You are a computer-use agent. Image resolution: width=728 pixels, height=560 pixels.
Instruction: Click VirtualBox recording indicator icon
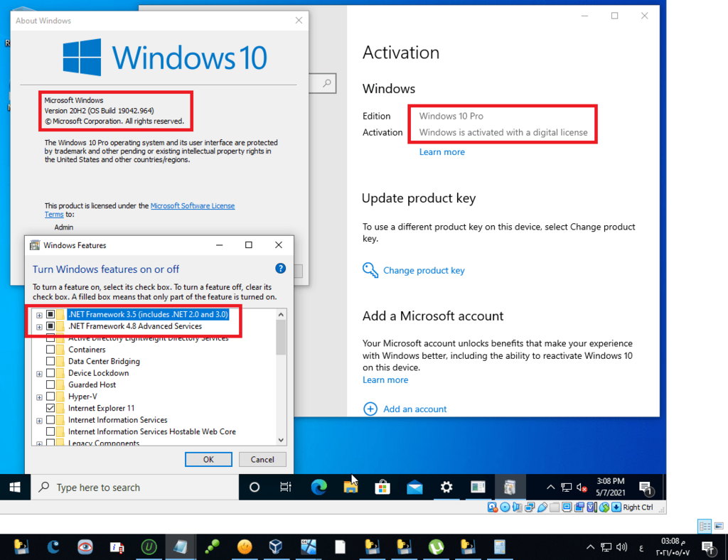click(x=579, y=507)
